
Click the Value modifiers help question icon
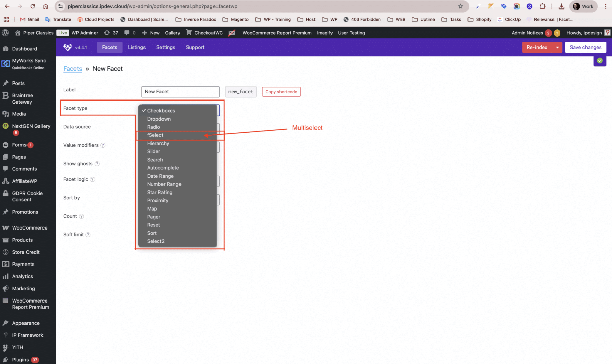103,145
